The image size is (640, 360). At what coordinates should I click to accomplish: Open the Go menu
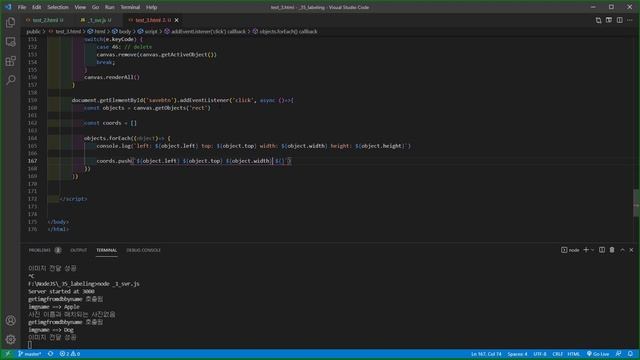coord(96,7)
